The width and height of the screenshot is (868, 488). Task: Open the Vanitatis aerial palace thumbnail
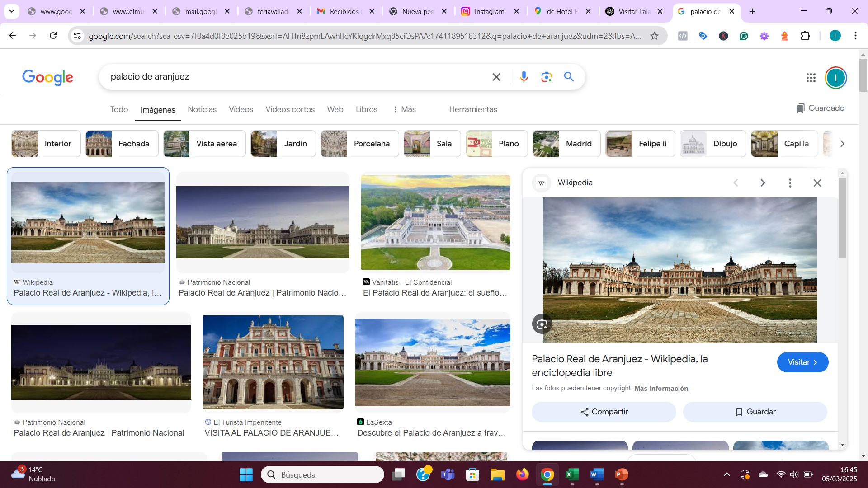click(x=435, y=222)
